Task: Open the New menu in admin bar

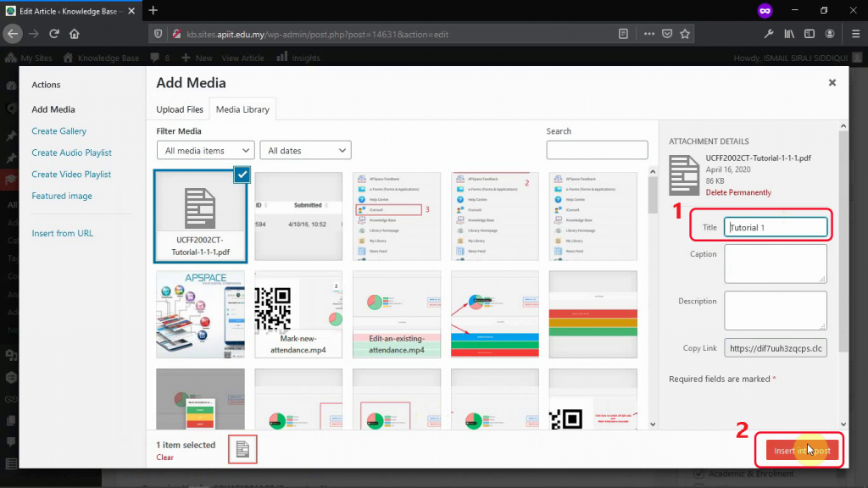Action: [197, 58]
